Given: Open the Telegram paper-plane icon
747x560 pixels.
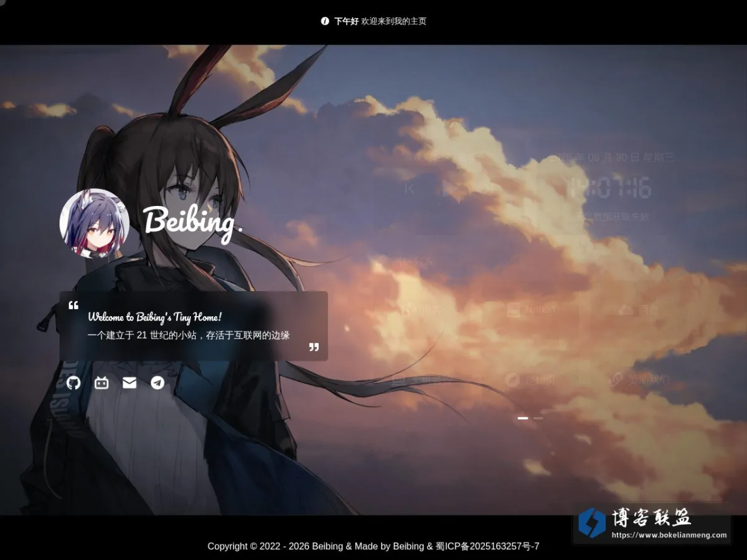Looking at the screenshot, I should pos(157,383).
